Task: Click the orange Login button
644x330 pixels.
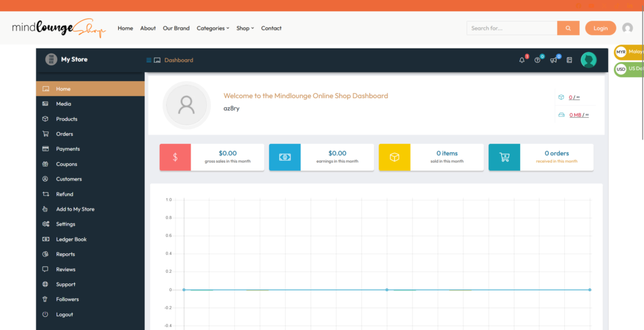Action: [600, 28]
